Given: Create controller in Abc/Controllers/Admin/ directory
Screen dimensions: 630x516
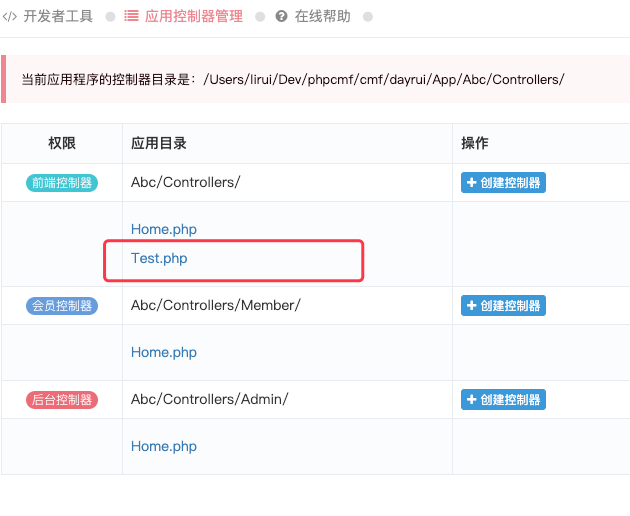Looking at the screenshot, I should click(503, 399).
